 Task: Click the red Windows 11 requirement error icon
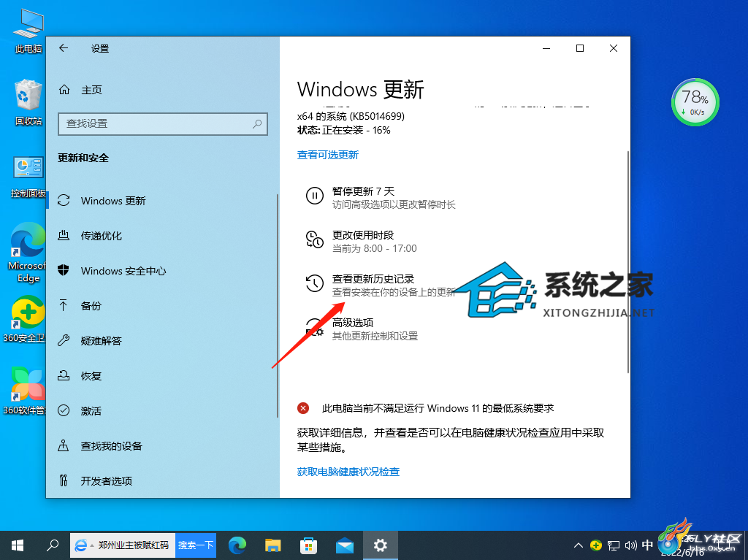(303, 408)
